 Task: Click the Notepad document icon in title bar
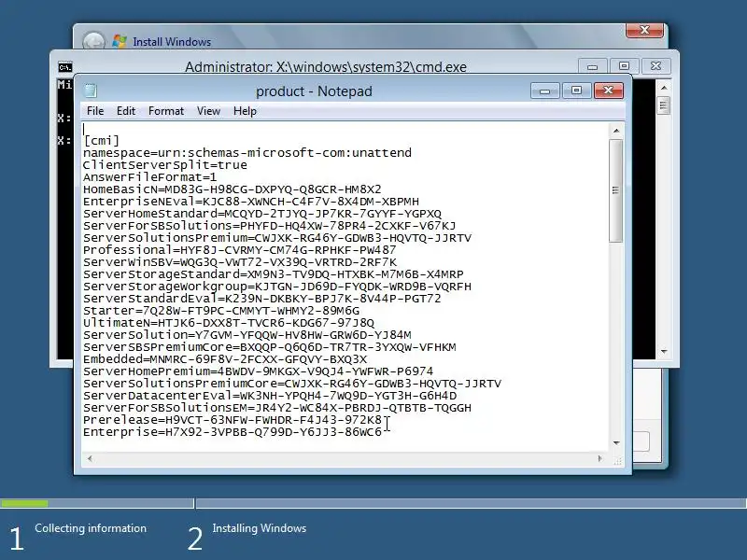(x=91, y=91)
